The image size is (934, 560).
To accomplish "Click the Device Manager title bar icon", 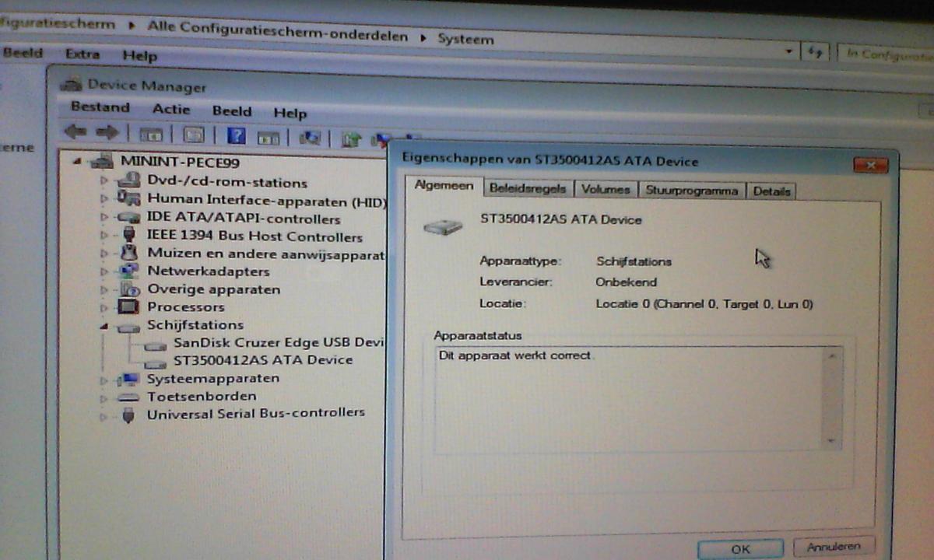I will (x=72, y=84).
